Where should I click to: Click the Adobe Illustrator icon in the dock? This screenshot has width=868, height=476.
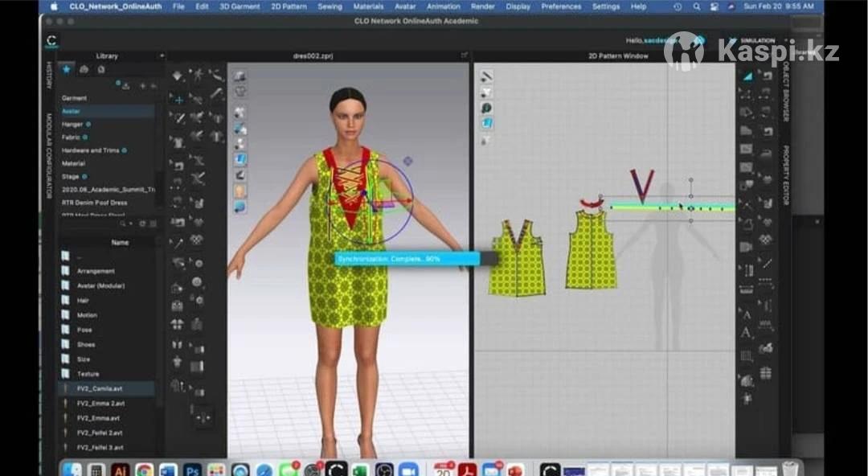tap(121, 470)
